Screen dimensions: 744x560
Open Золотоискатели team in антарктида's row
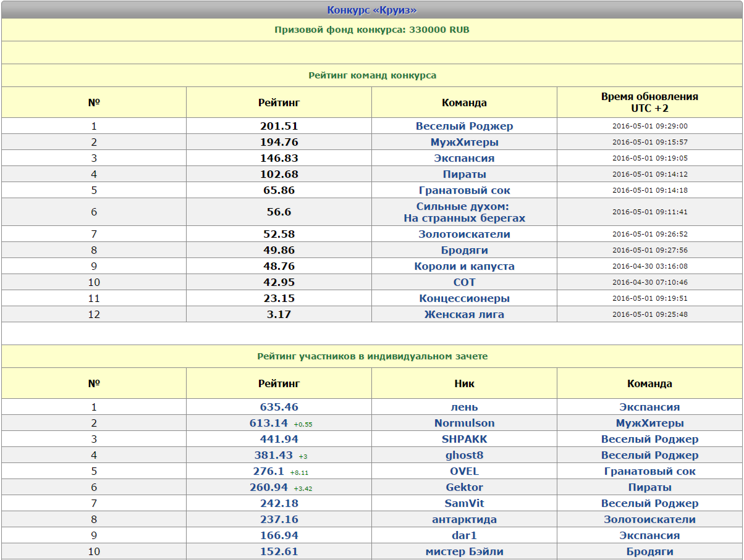pyautogui.click(x=649, y=519)
